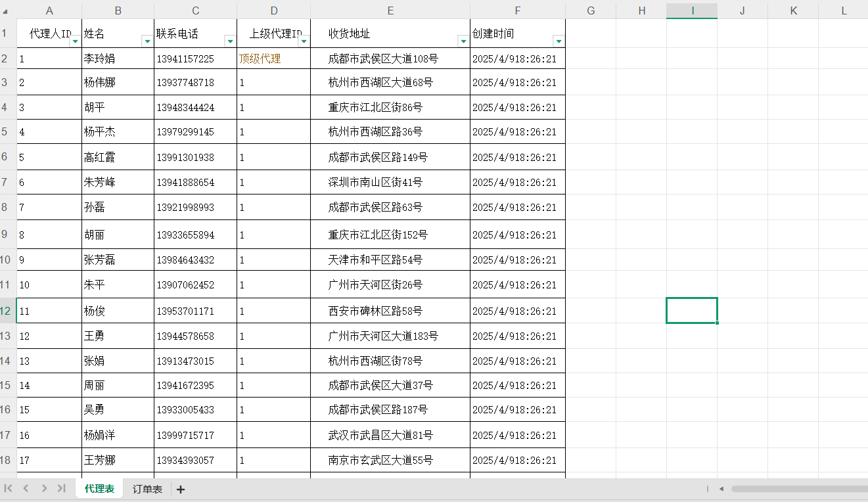Go to next sheet arrow

(x=44, y=488)
